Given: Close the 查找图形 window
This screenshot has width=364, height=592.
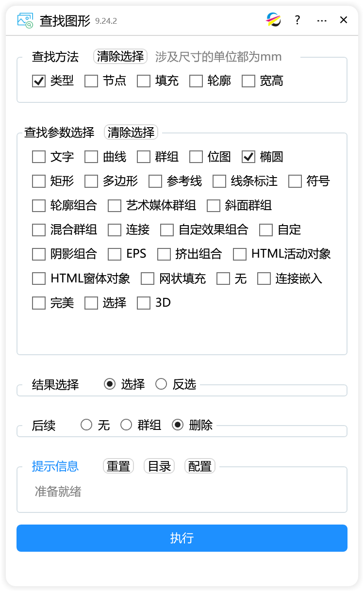Looking at the screenshot, I should pyautogui.click(x=344, y=20).
